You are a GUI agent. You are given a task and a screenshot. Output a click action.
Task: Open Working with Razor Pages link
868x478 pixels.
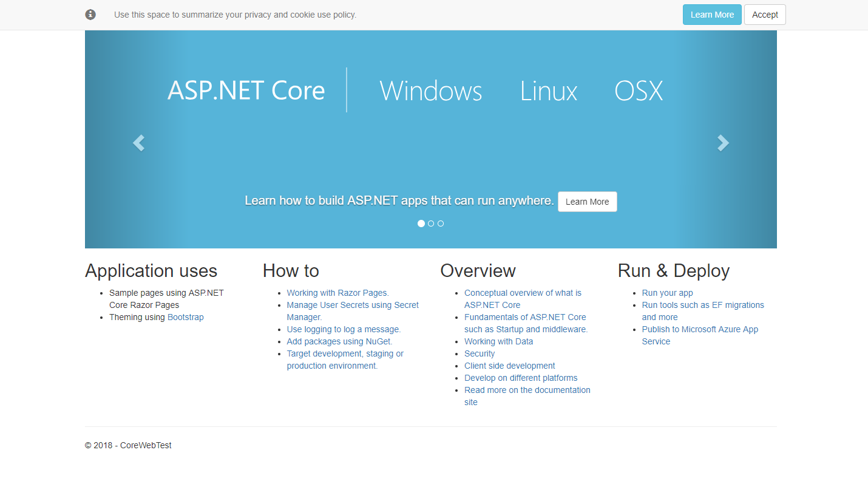click(337, 293)
